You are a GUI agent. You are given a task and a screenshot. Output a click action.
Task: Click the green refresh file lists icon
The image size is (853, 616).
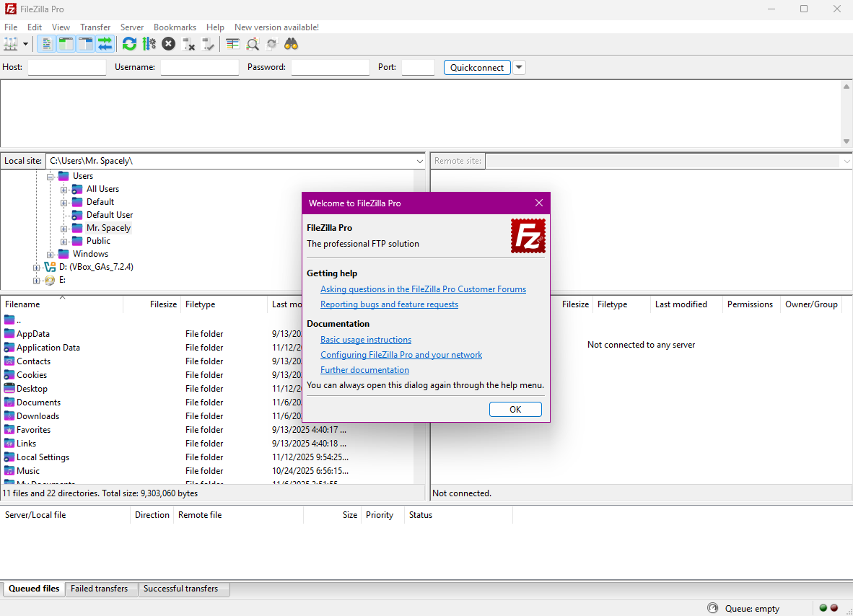coord(129,44)
